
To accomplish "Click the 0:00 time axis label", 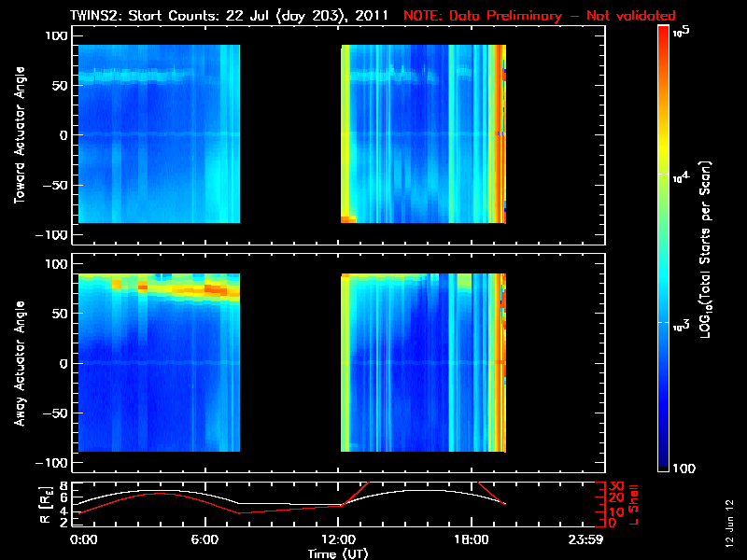I will click(x=83, y=540).
